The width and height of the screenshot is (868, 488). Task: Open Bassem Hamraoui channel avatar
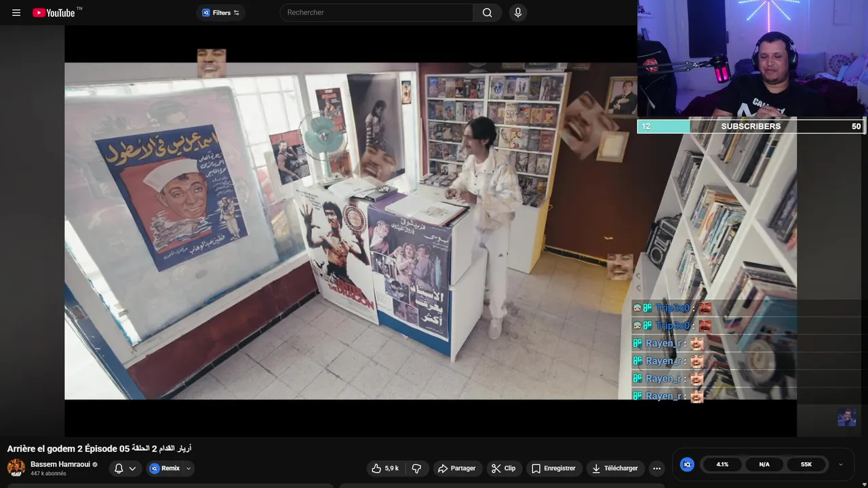(x=16, y=468)
